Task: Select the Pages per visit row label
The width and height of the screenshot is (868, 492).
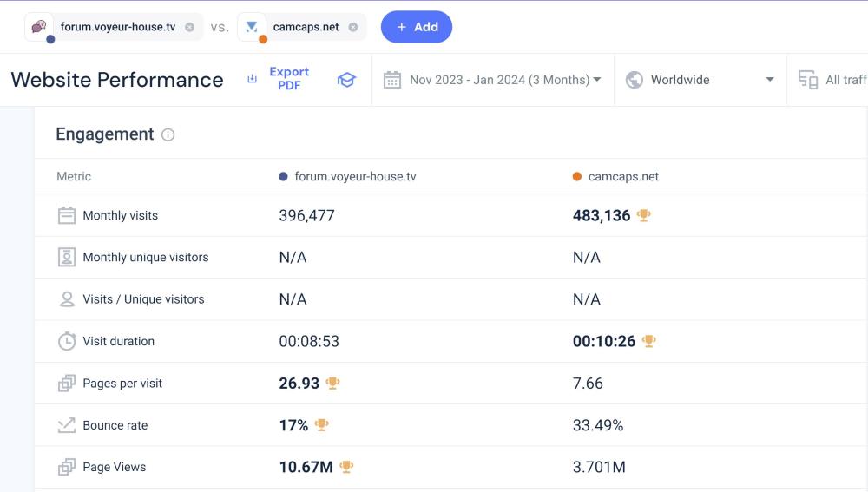Action: point(122,384)
